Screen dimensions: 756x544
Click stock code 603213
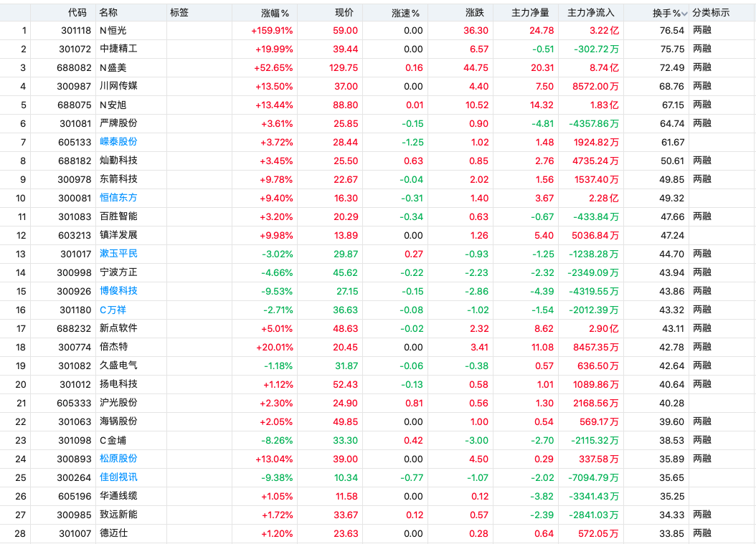click(x=75, y=235)
